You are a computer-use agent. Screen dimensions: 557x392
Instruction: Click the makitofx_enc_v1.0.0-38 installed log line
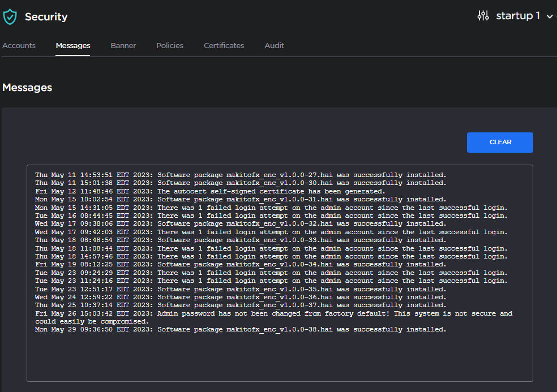(x=241, y=329)
